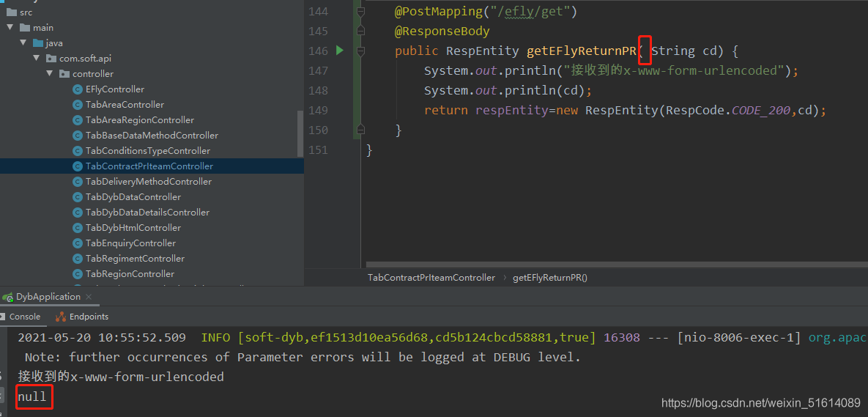Open TabBaseDataMethodController class

click(152, 136)
